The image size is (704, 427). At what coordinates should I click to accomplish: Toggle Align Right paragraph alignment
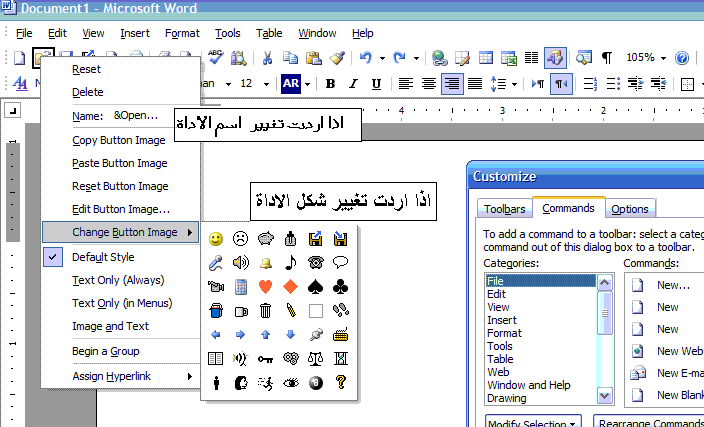point(452,84)
